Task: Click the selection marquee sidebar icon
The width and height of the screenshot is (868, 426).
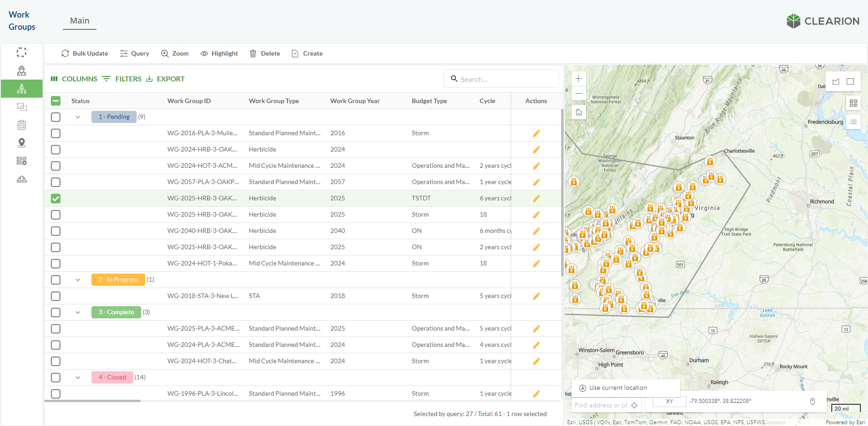Action: (22, 52)
